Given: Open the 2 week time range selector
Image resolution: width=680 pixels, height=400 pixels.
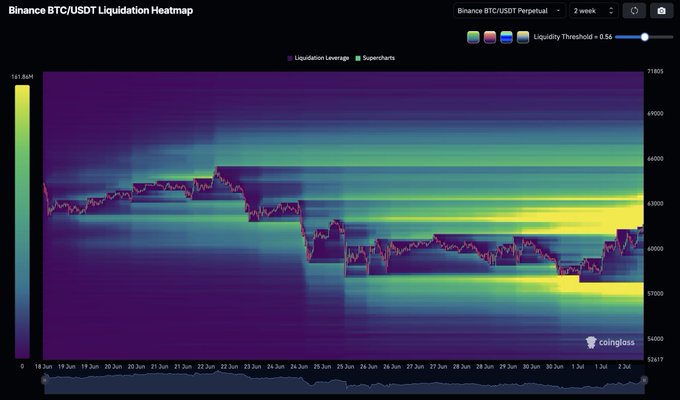Looking at the screenshot, I should (x=593, y=11).
